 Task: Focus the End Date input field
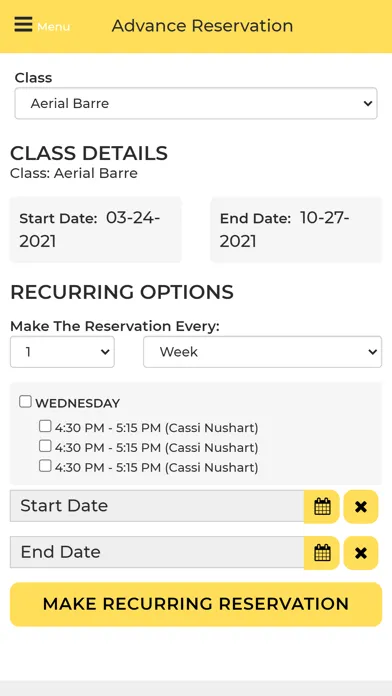pos(157,552)
